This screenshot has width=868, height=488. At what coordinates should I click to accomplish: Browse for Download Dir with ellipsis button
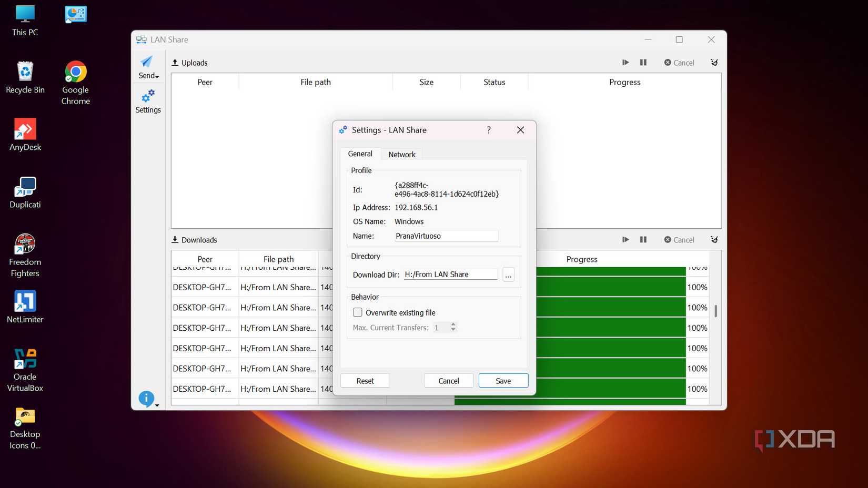click(x=508, y=275)
